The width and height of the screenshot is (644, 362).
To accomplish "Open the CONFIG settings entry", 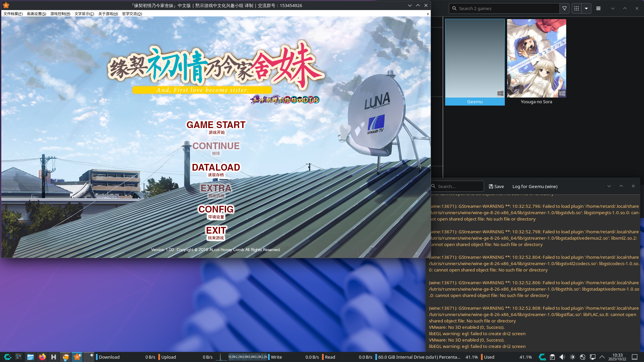I will pos(216,209).
